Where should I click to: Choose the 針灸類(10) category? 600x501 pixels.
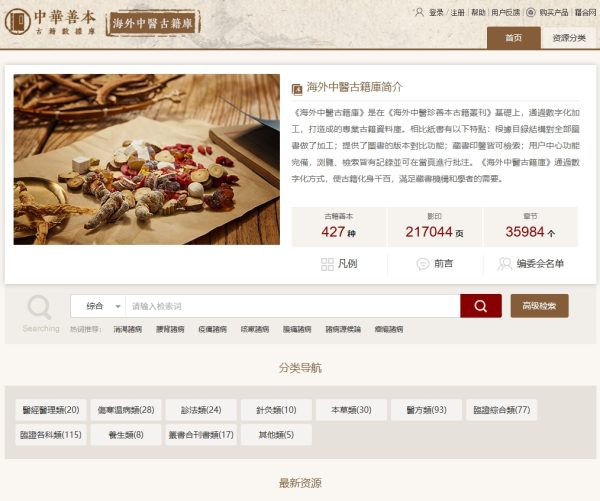tap(276, 410)
